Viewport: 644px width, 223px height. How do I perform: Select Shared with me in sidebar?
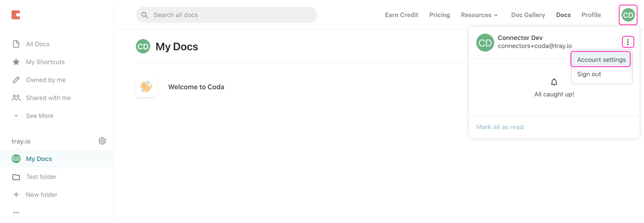click(48, 98)
